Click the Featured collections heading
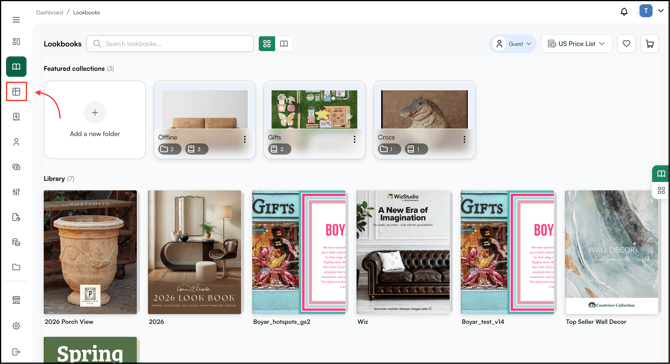Image resolution: width=670 pixels, height=364 pixels. (x=74, y=68)
